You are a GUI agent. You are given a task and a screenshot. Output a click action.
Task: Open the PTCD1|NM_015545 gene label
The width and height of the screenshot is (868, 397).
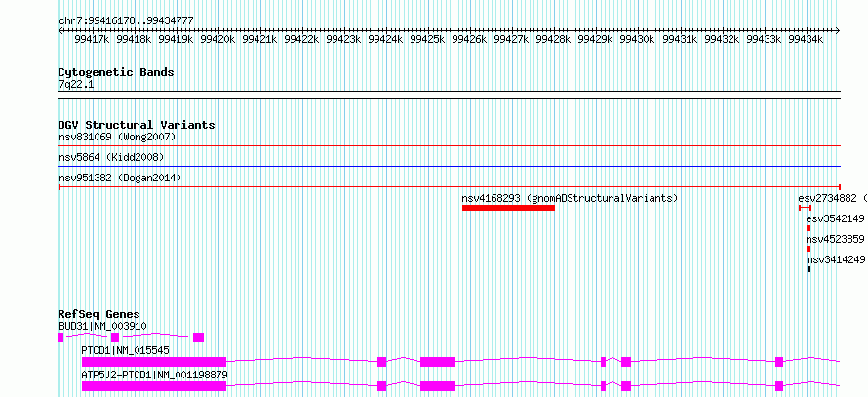click(x=125, y=350)
